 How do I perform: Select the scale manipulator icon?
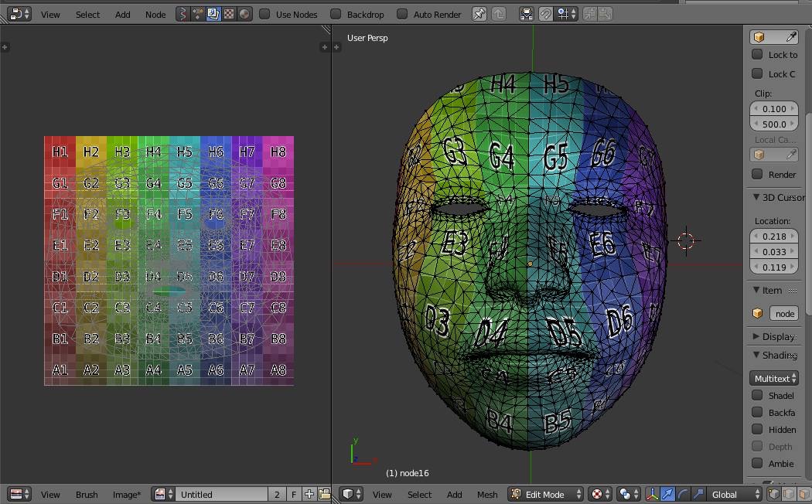pyautogui.click(x=698, y=494)
